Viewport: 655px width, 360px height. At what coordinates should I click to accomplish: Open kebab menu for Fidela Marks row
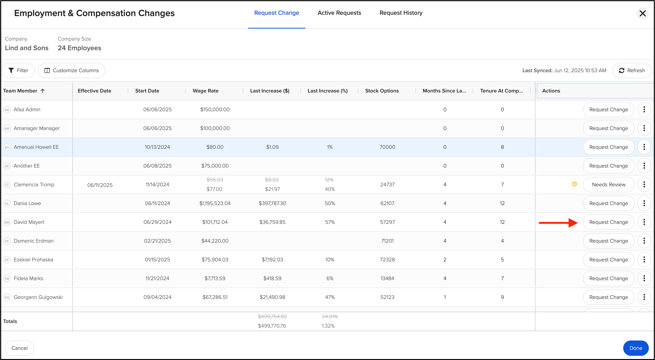pyautogui.click(x=644, y=279)
